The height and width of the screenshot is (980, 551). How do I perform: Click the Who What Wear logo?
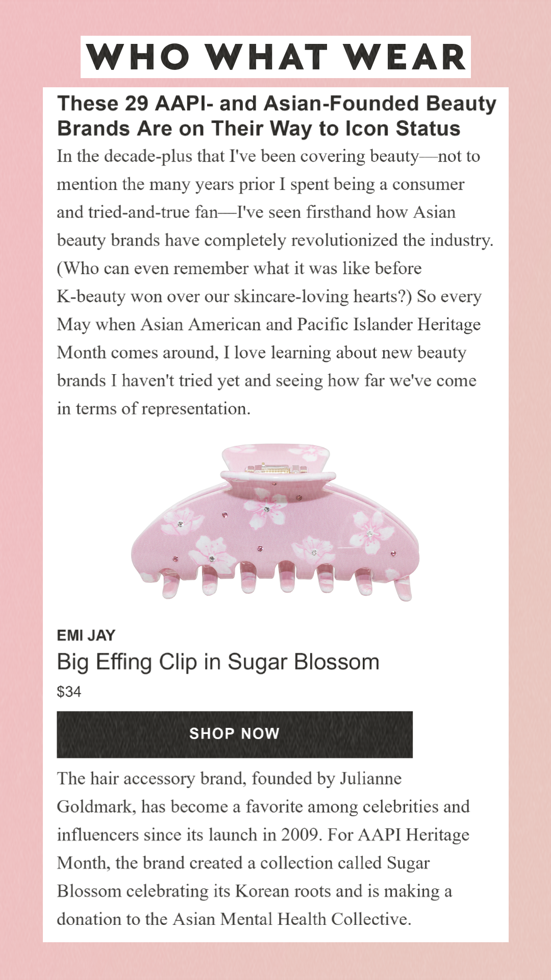coord(275,57)
